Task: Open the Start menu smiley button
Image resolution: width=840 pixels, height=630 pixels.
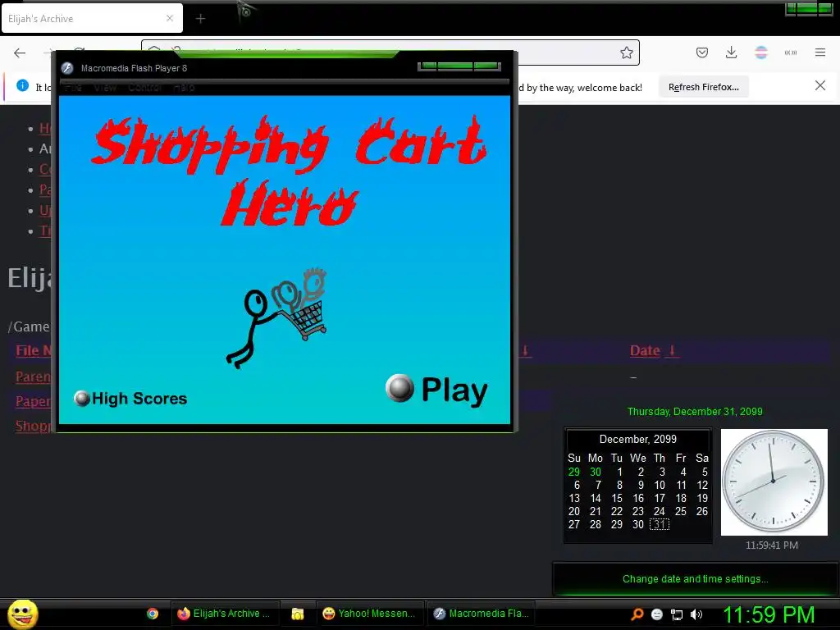Action: (x=22, y=614)
